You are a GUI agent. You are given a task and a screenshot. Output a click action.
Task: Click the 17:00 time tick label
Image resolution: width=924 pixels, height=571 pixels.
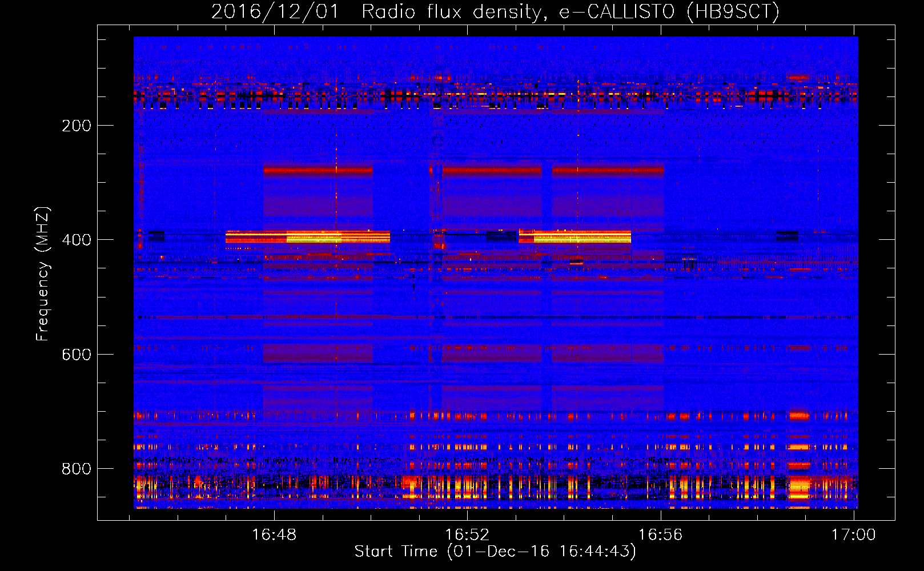tap(854, 535)
